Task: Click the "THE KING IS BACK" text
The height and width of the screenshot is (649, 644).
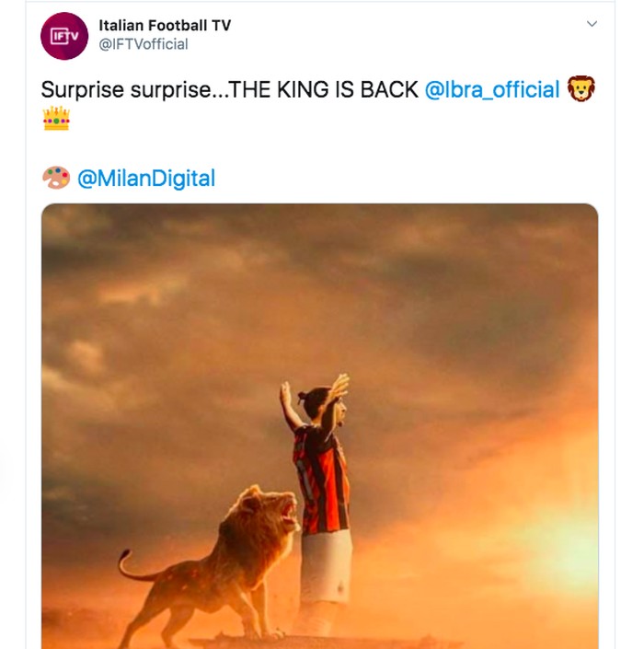Action: pyautogui.click(x=330, y=89)
